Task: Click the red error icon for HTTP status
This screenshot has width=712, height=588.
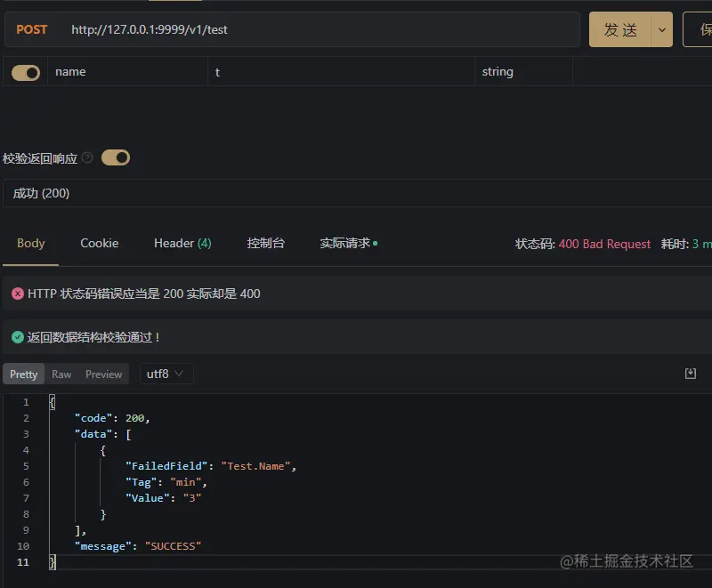Action: [18, 294]
